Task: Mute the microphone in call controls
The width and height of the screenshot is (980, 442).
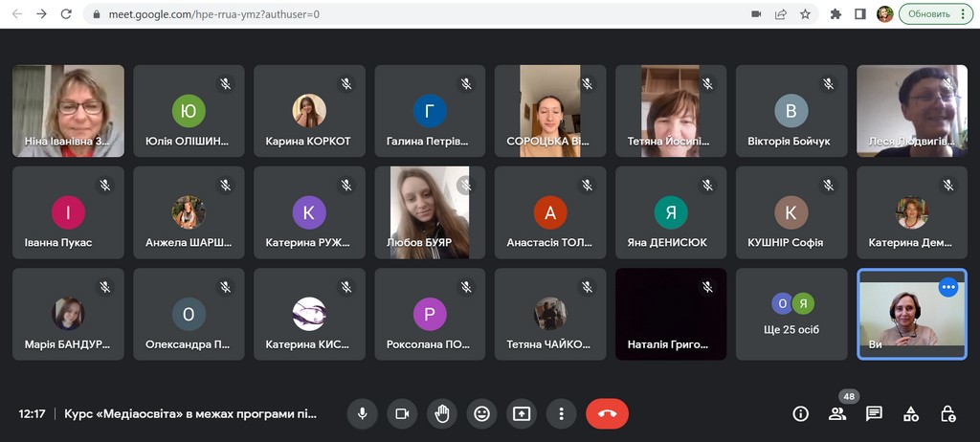Action: 362,413
